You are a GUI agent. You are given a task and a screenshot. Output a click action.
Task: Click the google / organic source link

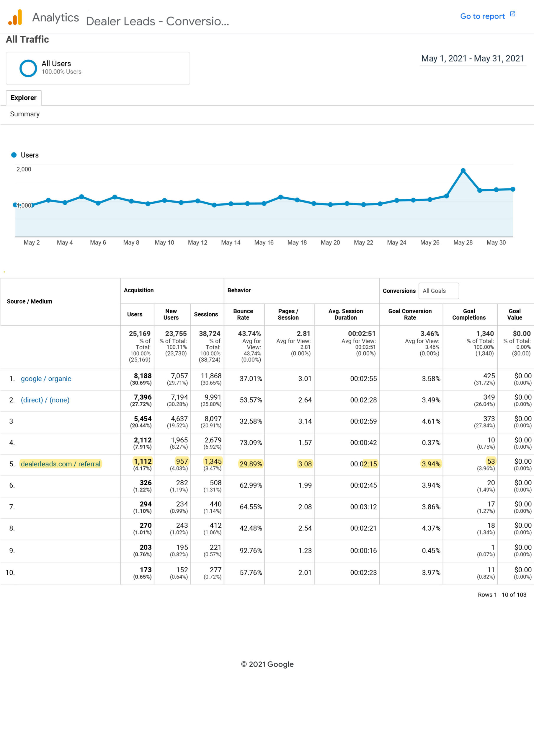tap(46, 379)
